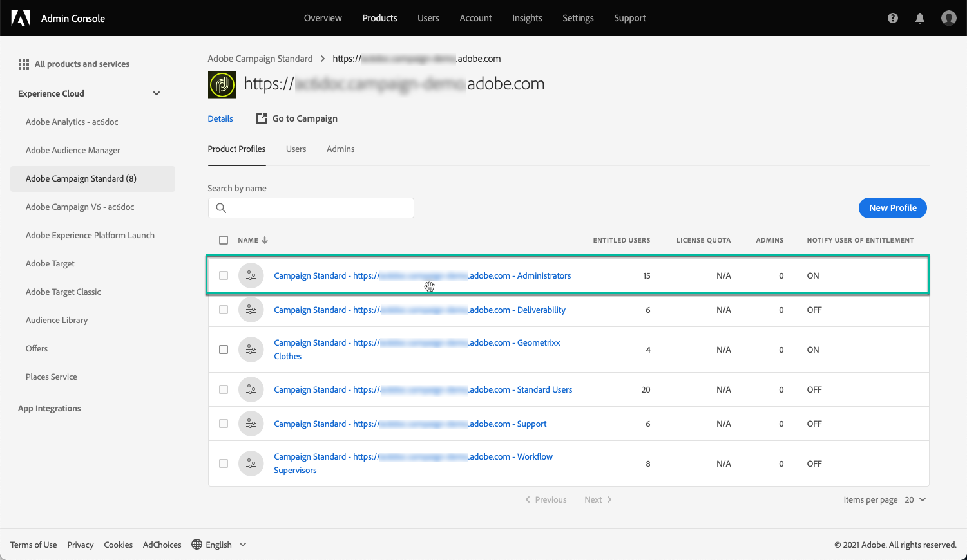Viewport: 967px width, 560px height.
Task: Click the Search by name input field
Action: click(x=311, y=208)
